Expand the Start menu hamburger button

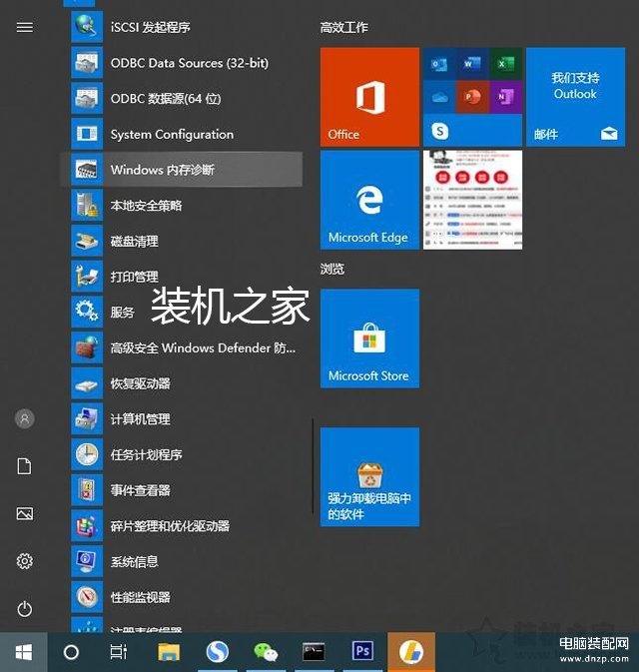[x=24, y=27]
